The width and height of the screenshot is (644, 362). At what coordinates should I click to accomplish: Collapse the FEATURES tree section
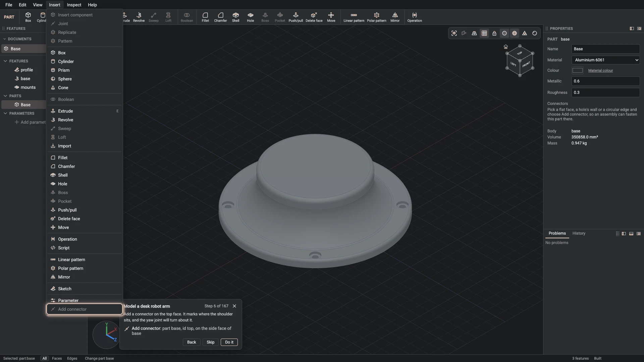(x=5, y=61)
